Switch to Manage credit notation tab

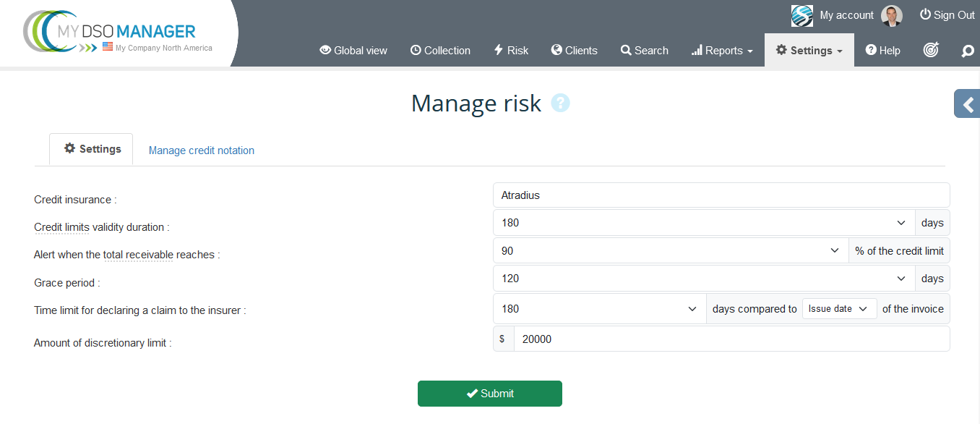(202, 150)
